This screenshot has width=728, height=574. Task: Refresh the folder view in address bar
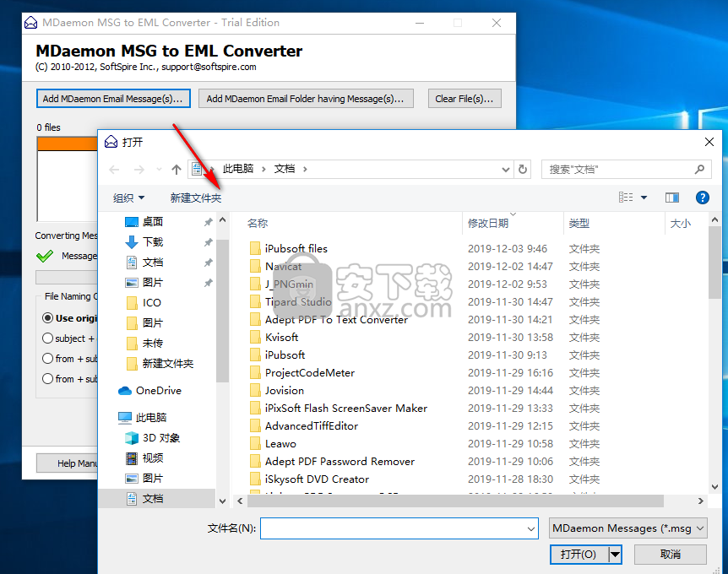(x=523, y=170)
